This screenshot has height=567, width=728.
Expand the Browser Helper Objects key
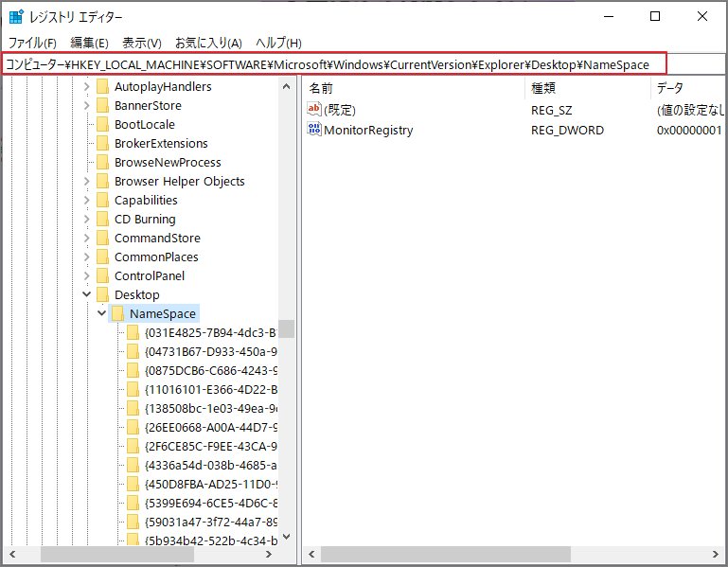pyautogui.click(x=87, y=182)
